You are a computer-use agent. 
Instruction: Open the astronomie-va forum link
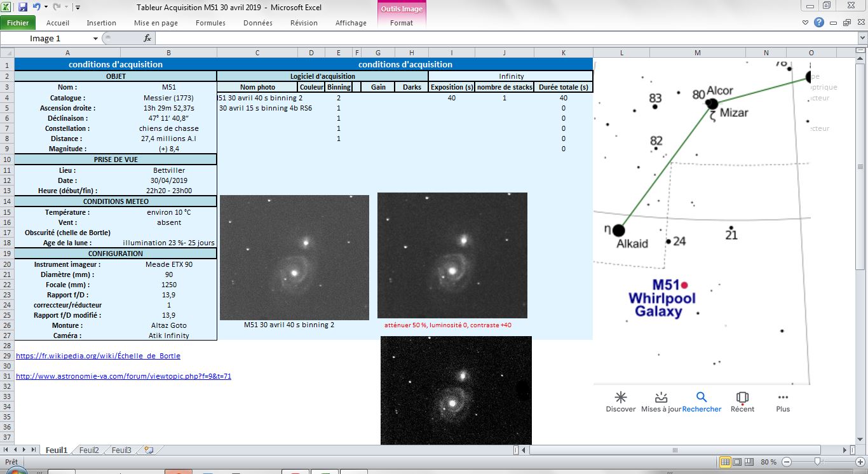coord(125,376)
